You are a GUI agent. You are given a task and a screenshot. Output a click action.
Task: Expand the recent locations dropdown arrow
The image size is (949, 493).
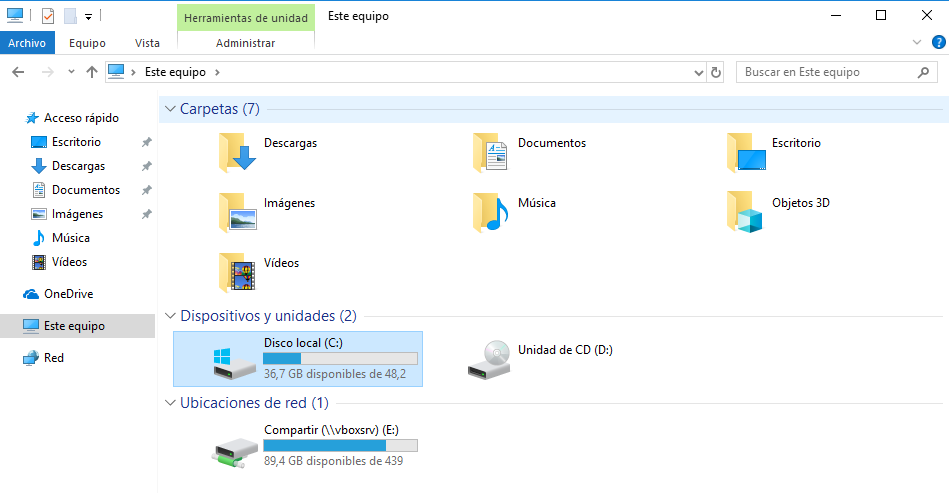click(71, 72)
